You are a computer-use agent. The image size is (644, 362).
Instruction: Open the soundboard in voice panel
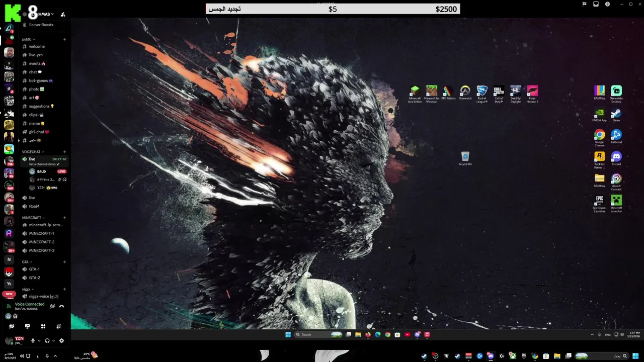59,326
